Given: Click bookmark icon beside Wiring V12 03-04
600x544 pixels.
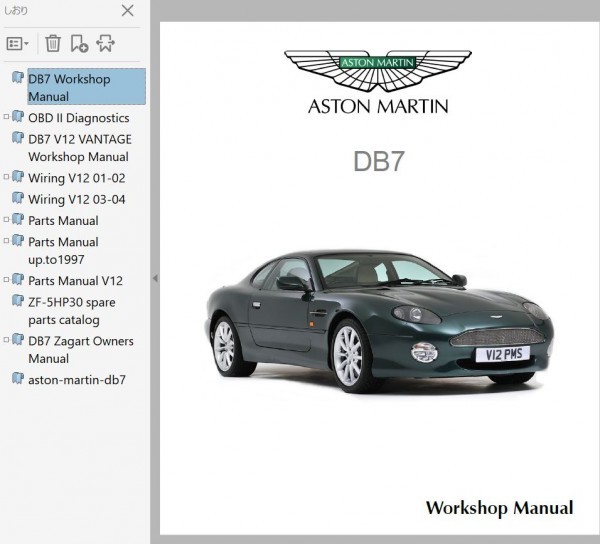Looking at the screenshot, I should coord(18,197).
